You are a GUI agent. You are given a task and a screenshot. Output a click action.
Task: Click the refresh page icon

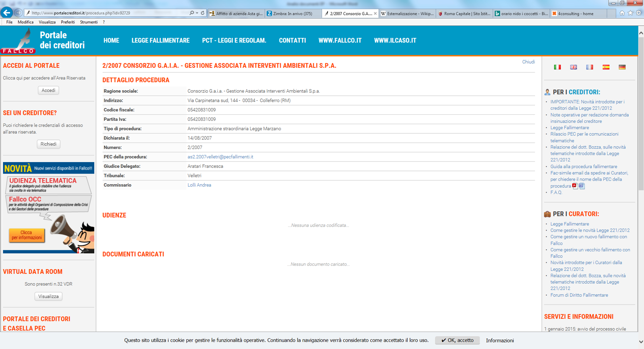click(x=203, y=13)
